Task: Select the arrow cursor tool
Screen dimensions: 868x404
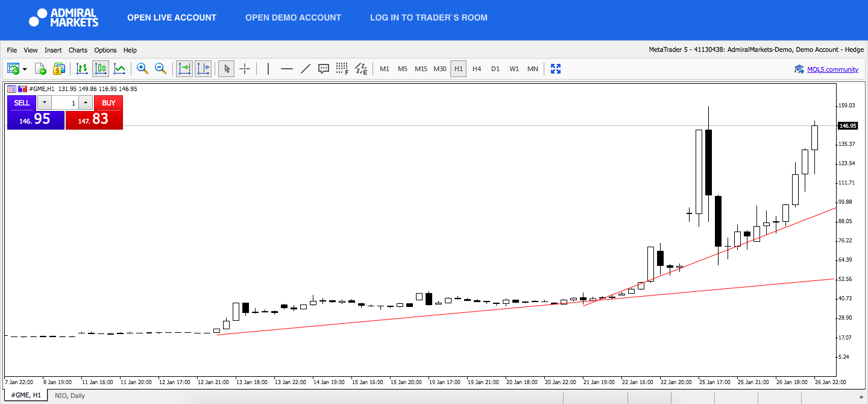Action: pos(227,69)
